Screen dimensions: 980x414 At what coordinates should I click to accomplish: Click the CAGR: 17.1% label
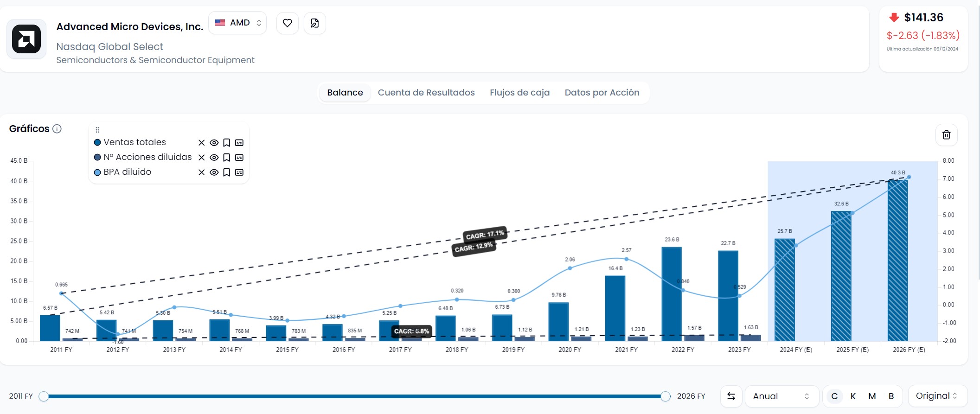(x=485, y=235)
